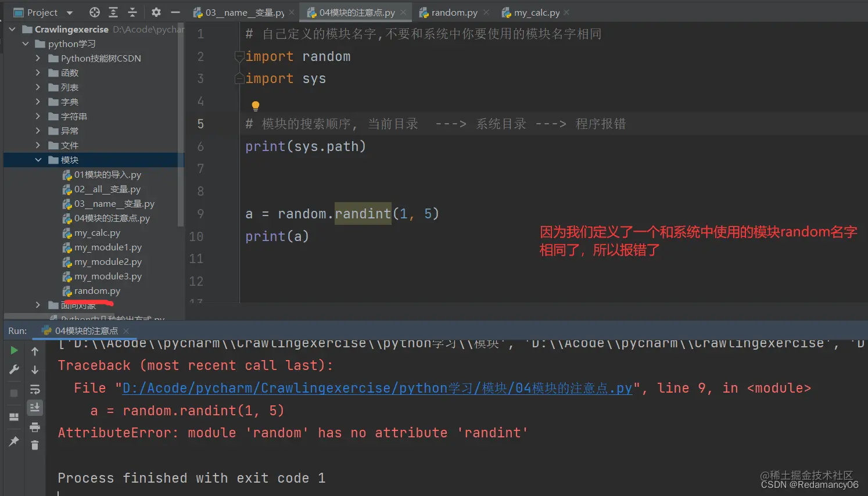The width and height of the screenshot is (868, 496).
Task: Fold the import block at line 2
Action: (x=239, y=56)
